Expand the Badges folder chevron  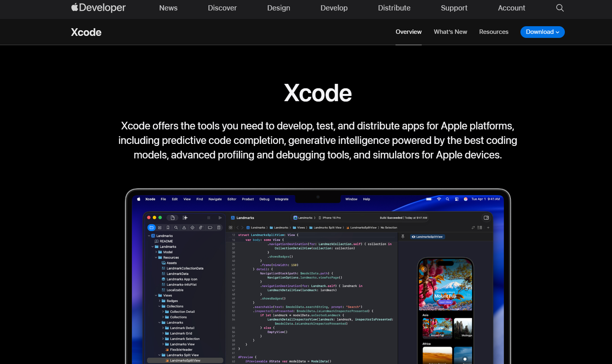tap(160, 301)
